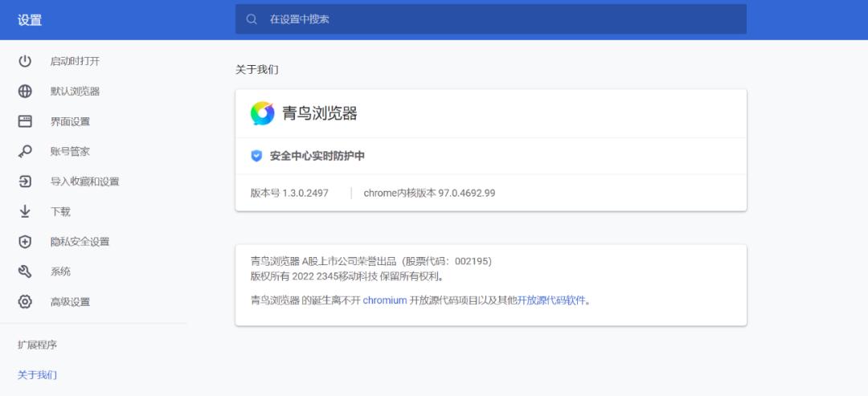868x396 pixels.
Task: Click the key icon beside 账号管家
Action: click(25, 152)
